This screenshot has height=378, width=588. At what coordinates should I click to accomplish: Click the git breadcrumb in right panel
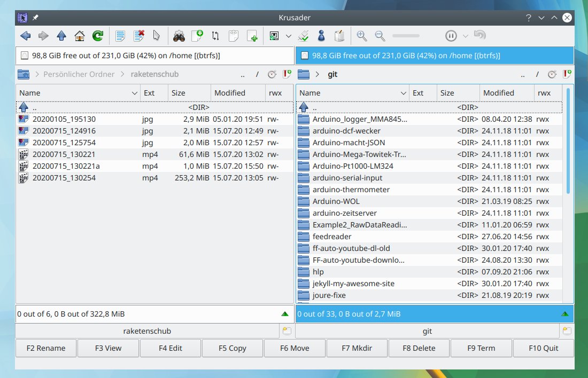click(332, 74)
